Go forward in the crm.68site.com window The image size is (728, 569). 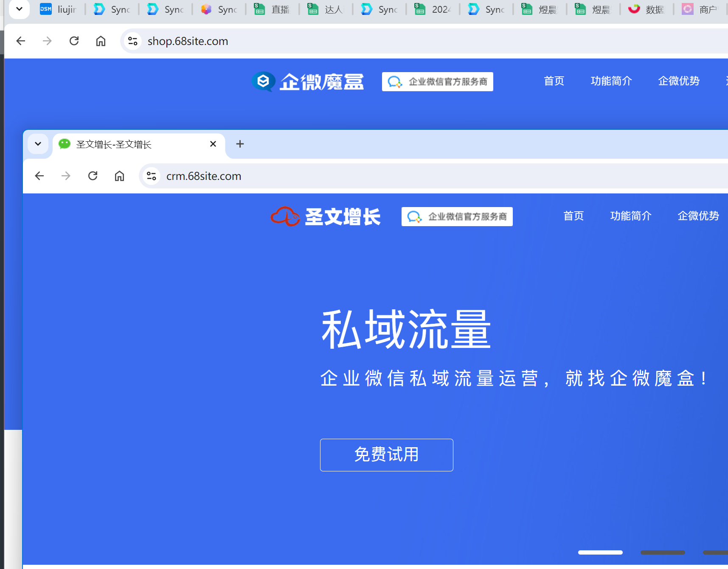click(66, 176)
